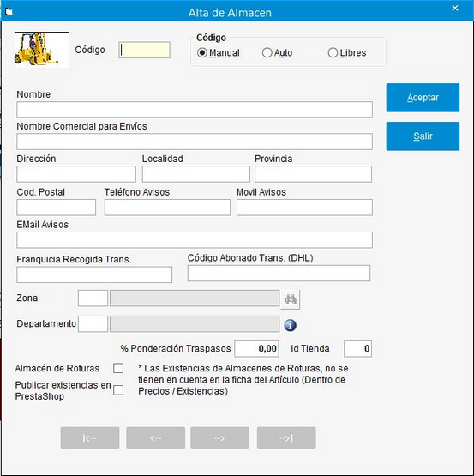Click the Franquicia Recogida Trans. field
Image resolution: width=474 pixels, height=476 pixels.
point(94,274)
